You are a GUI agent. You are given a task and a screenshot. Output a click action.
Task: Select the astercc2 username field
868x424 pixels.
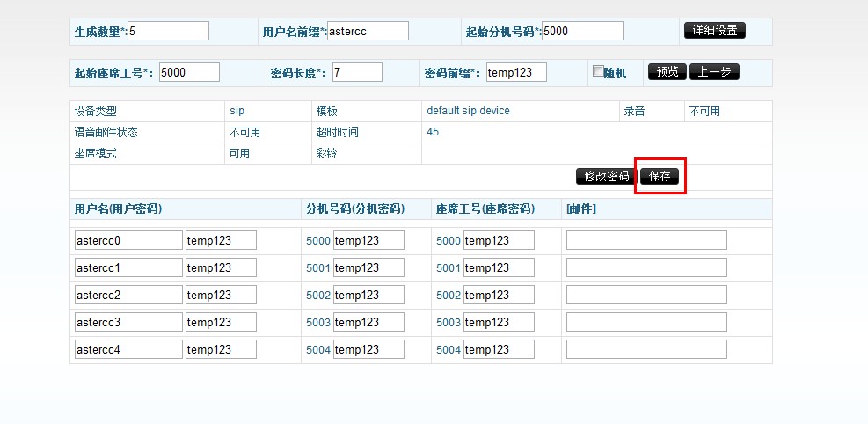(128, 295)
